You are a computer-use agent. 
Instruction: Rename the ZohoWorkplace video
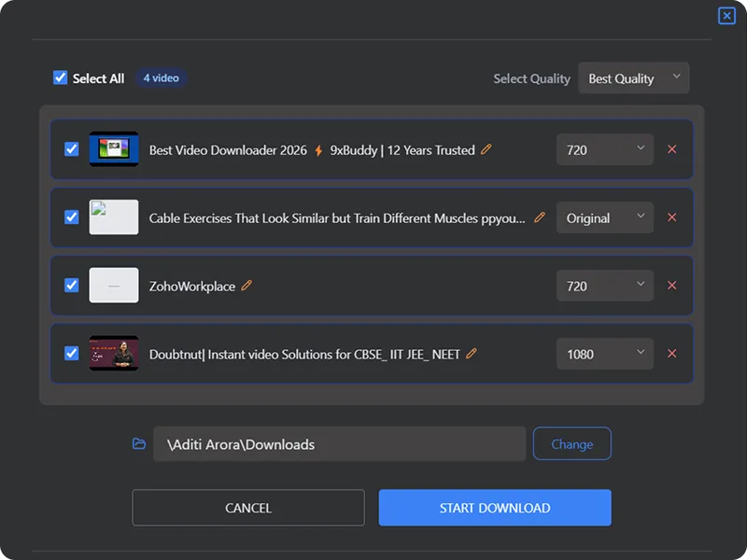tap(247, 286)
